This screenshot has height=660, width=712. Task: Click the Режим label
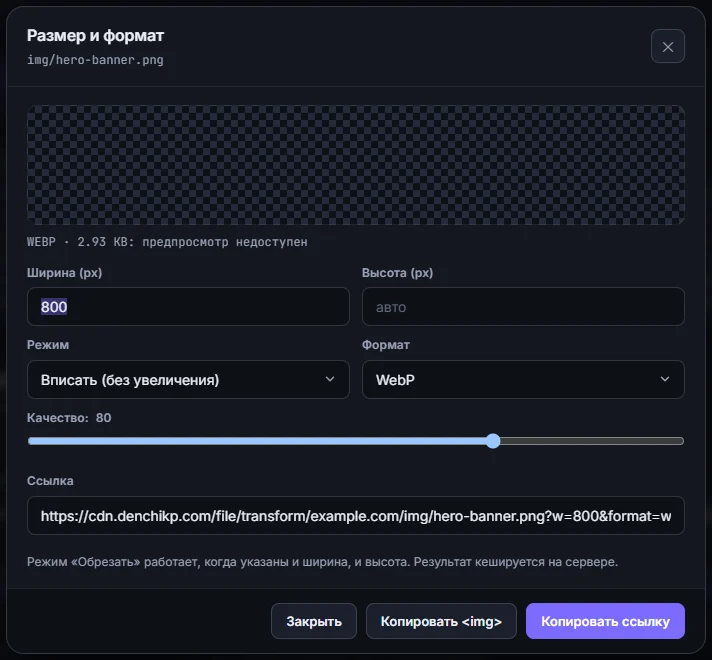click(48, 345)
